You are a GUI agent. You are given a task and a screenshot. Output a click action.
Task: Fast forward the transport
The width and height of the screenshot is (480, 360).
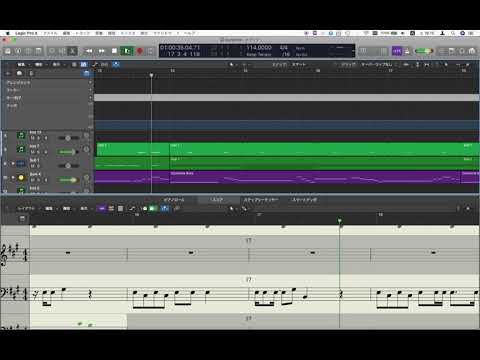point(102,51)
